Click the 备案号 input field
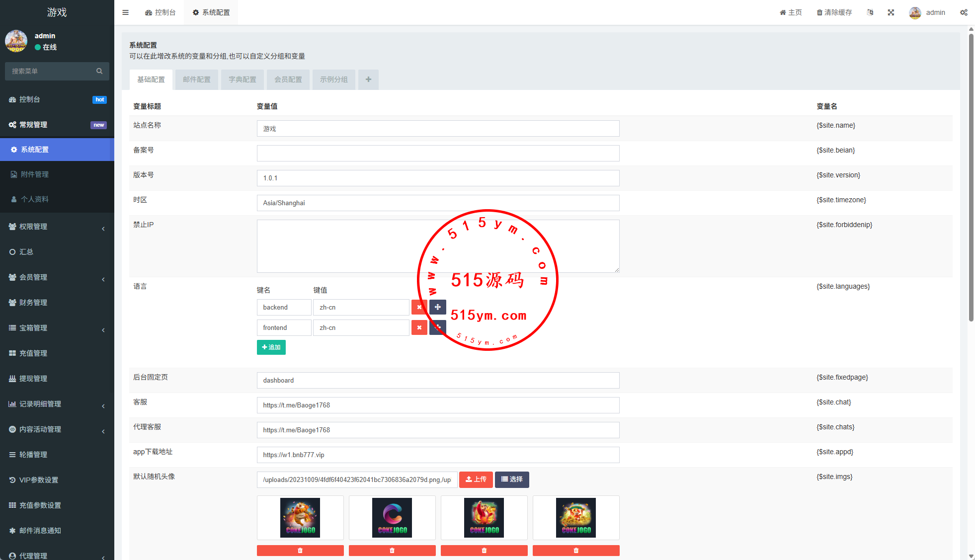 (438, 153)
